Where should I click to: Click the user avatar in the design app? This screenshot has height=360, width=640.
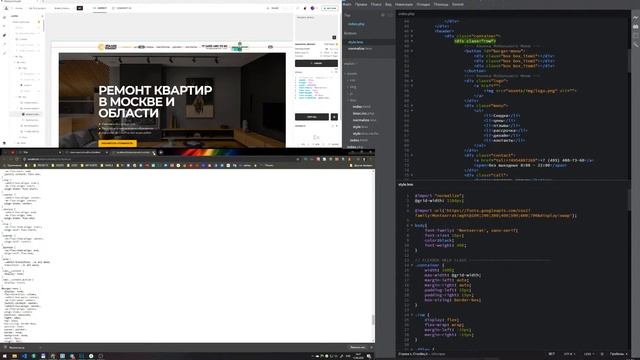(x=312, y=8)
